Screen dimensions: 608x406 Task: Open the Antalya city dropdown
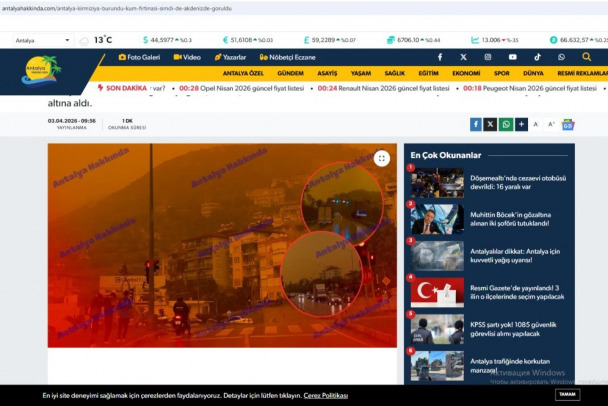[x=42, y=41]
